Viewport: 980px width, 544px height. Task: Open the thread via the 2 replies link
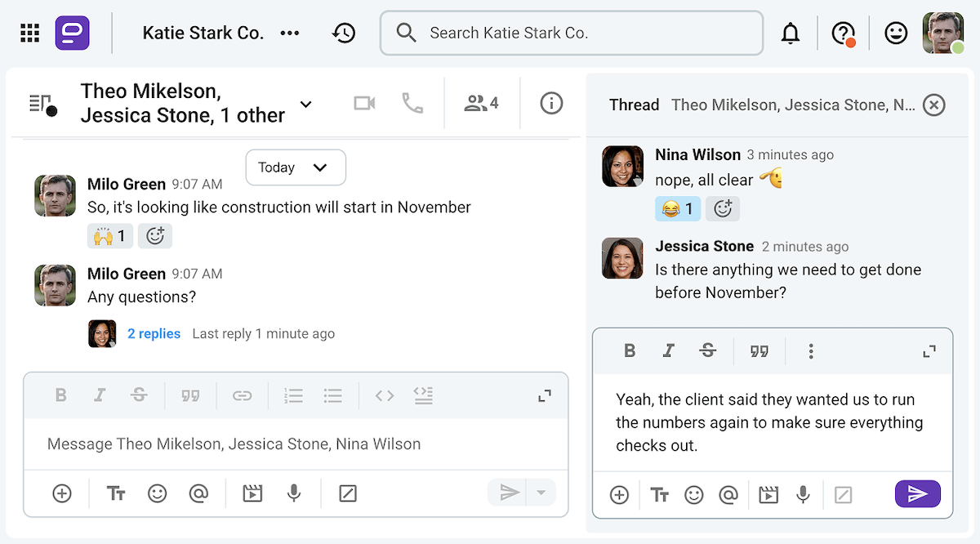pyautogui.click(x=154, y=333)
